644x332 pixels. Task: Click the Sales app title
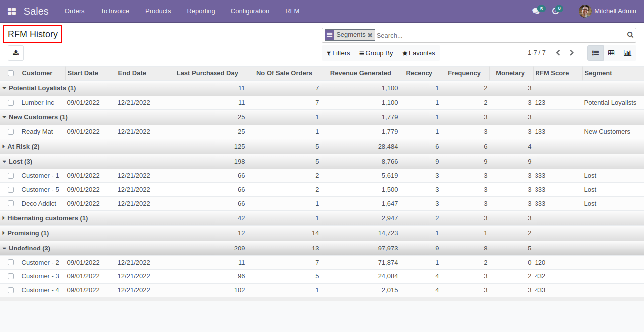(36, 11)
